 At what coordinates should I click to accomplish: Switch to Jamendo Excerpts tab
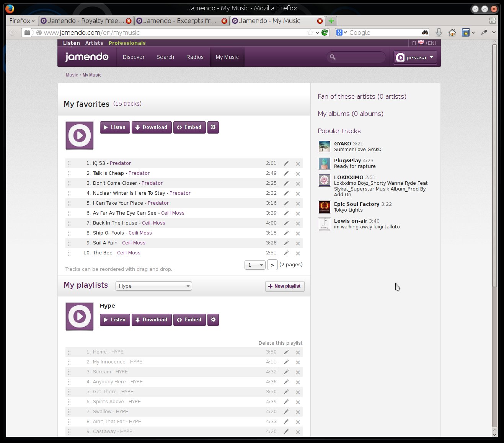coord(181,21)
